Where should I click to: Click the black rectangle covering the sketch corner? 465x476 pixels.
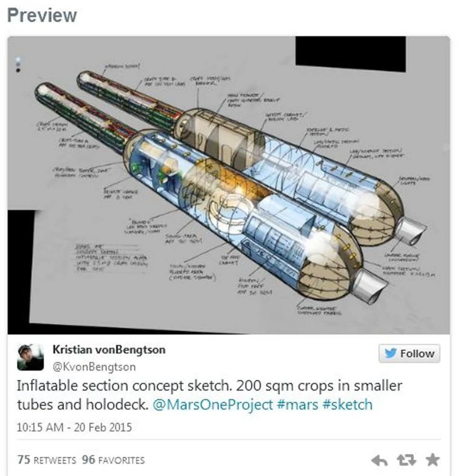click(351, 53)
